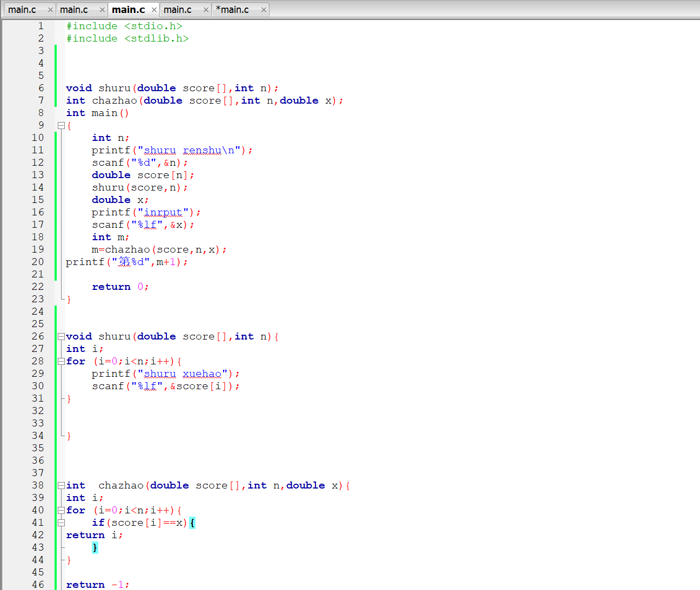Click the printf("shuru xuehao") statement
Screen dimensions: 700x590
(166, 374)
